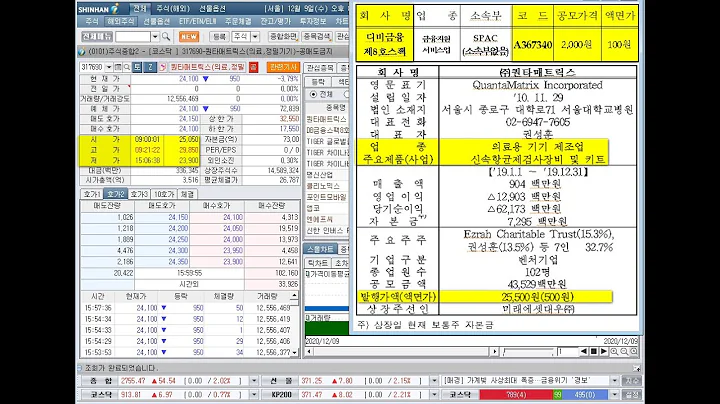Screen dimensions: 720x404
Task: Click the 전체메뉴 button
Action: [x=97, y=37]
